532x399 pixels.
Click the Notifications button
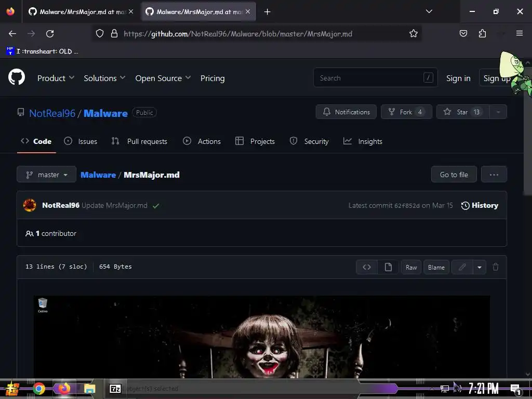(x=346, y=112)
